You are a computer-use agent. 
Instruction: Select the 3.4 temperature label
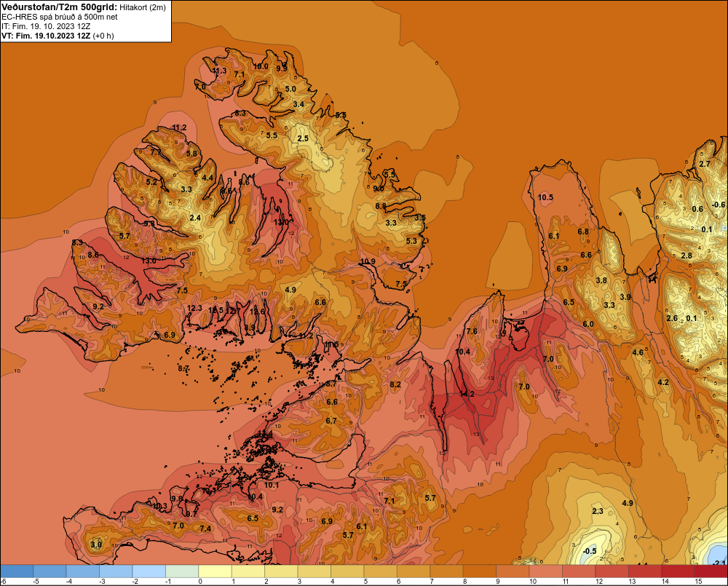pyautogui.click(x=299, y=104)
